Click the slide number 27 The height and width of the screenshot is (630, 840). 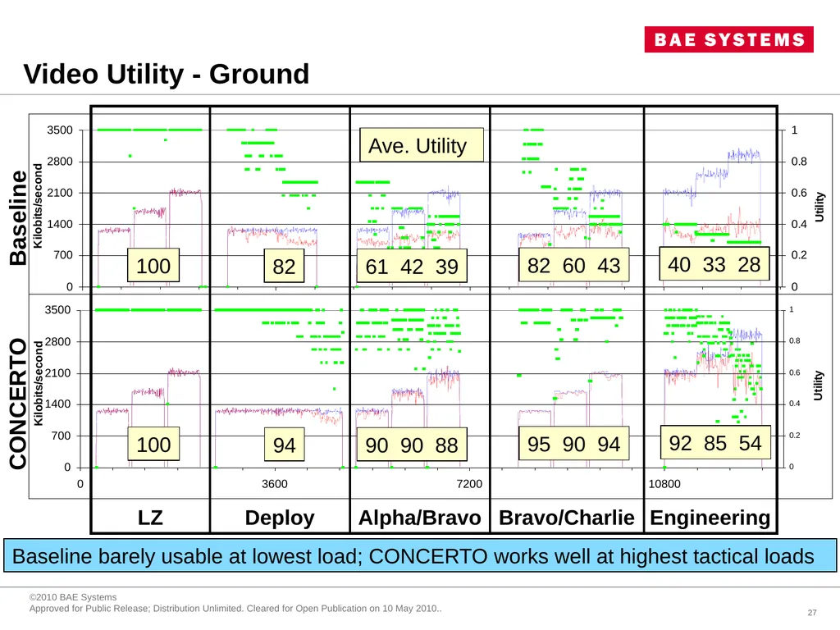pyautogui.click(x=812, y=612)
